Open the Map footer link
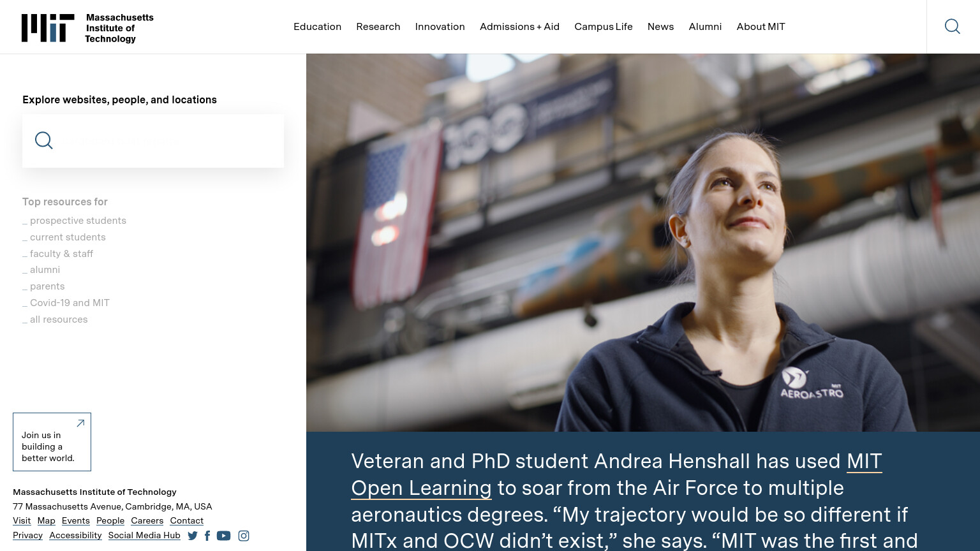This screenshot has height=551, width=980. tap(46, 521)
